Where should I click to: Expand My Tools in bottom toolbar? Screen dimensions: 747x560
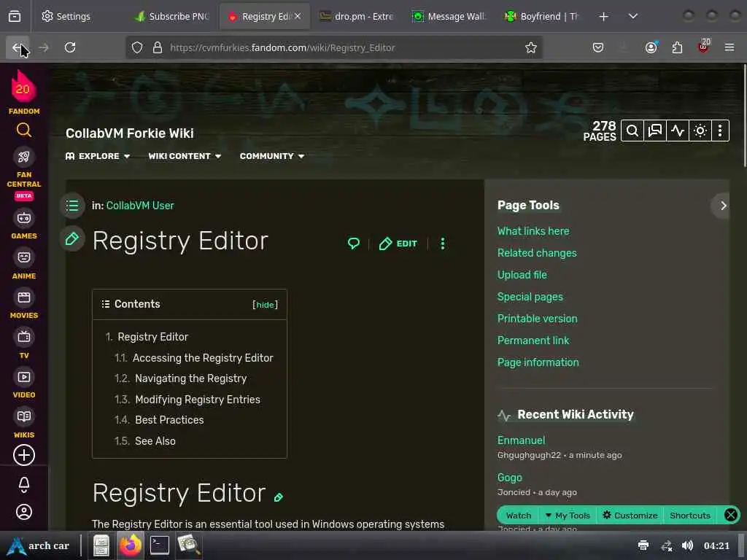coord(568,516)
